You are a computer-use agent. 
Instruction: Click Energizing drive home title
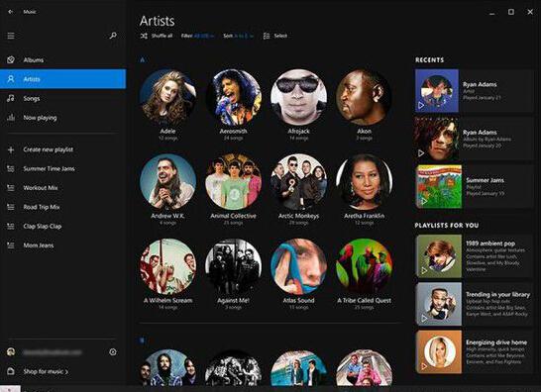click(496, 343)
